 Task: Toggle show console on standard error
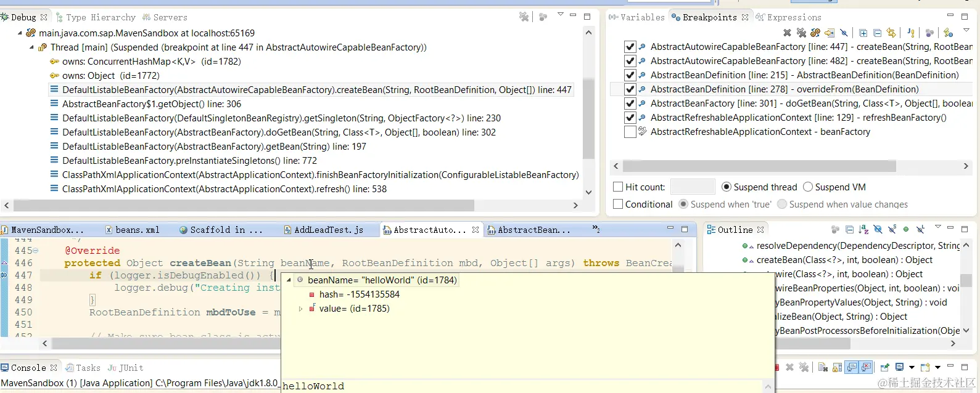(x=866, y=367)
